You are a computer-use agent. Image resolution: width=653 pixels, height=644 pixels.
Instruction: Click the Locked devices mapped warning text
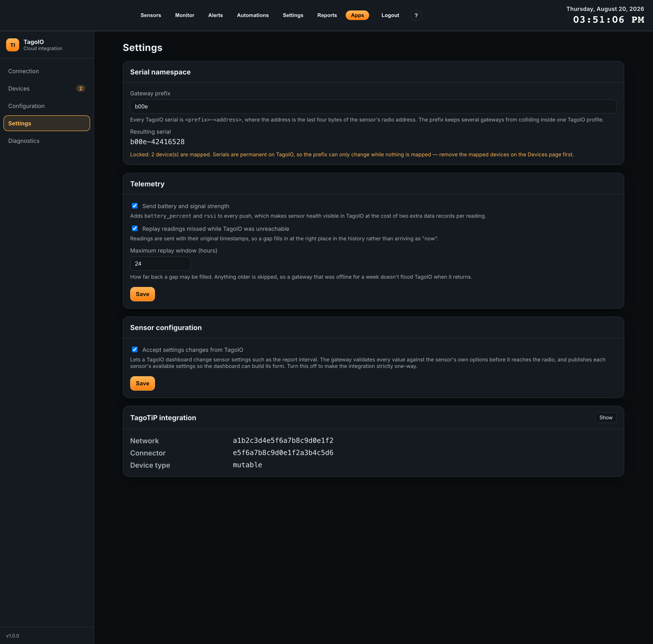click(x=352, y=155)
